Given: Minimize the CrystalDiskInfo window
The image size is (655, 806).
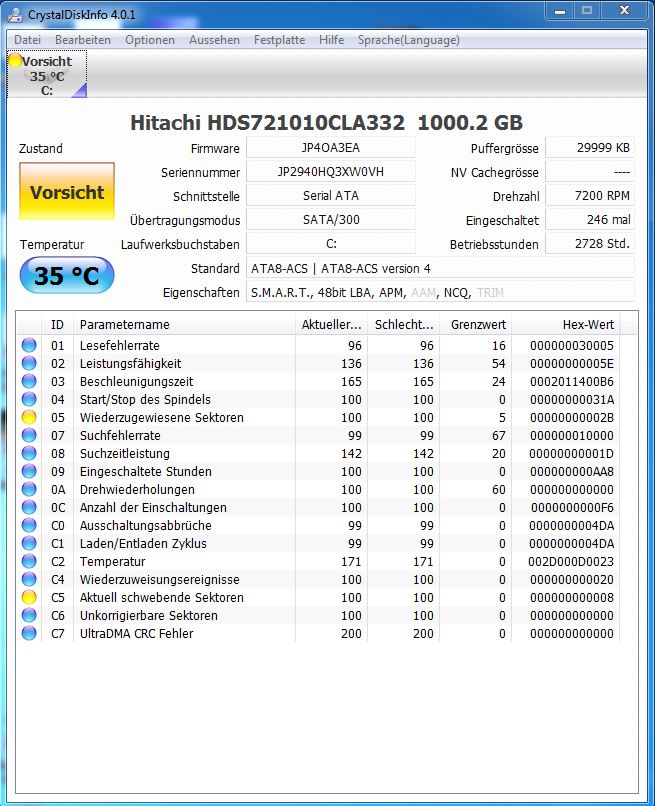Looking at the screenshot, I should [560, 10].
